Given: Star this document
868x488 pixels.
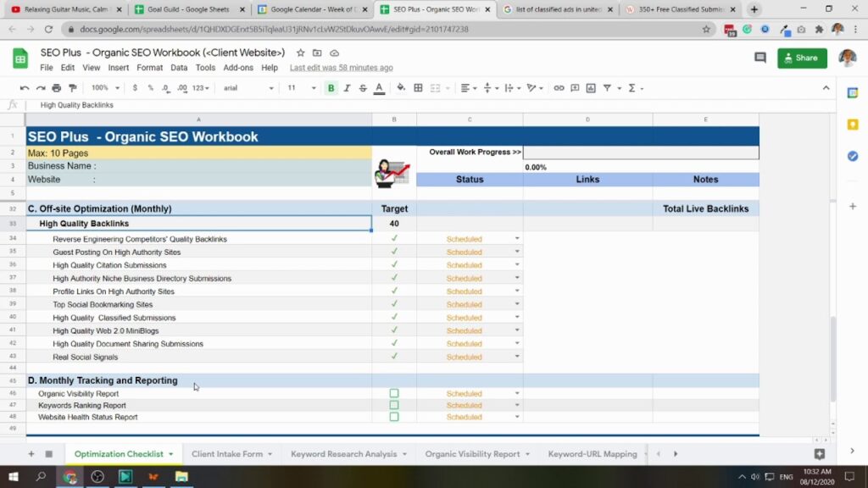Looking at the screenshot, I should (x=301, y=53).
